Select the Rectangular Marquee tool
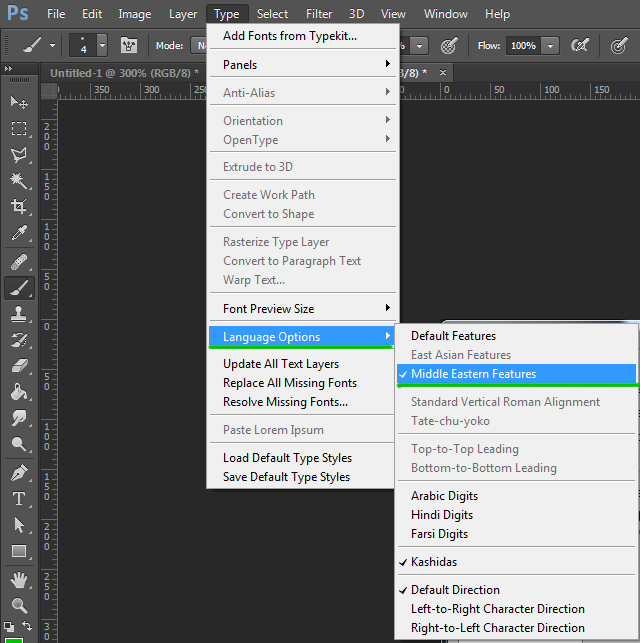 click(x=19, y=128)
